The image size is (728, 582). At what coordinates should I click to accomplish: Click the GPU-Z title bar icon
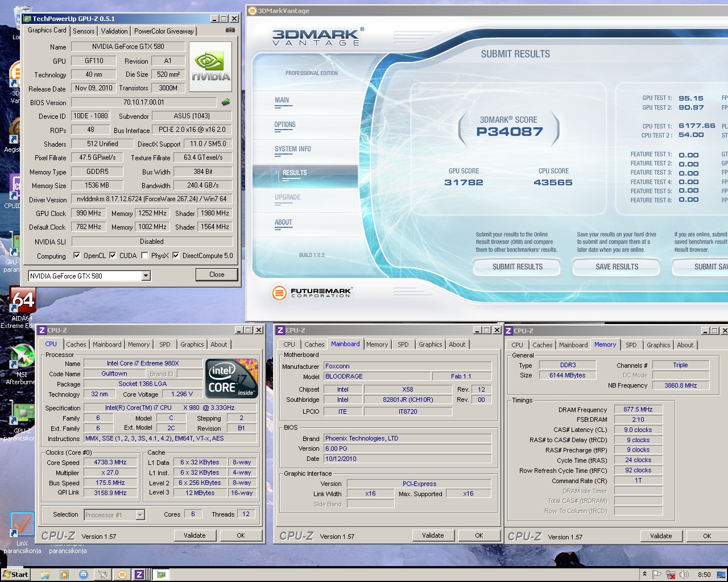[27, 19]
